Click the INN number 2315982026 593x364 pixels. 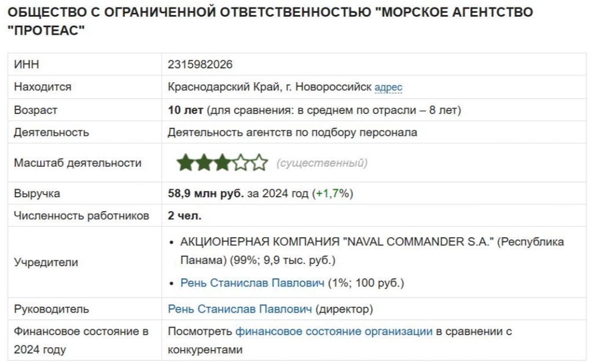tap(200, 64)
